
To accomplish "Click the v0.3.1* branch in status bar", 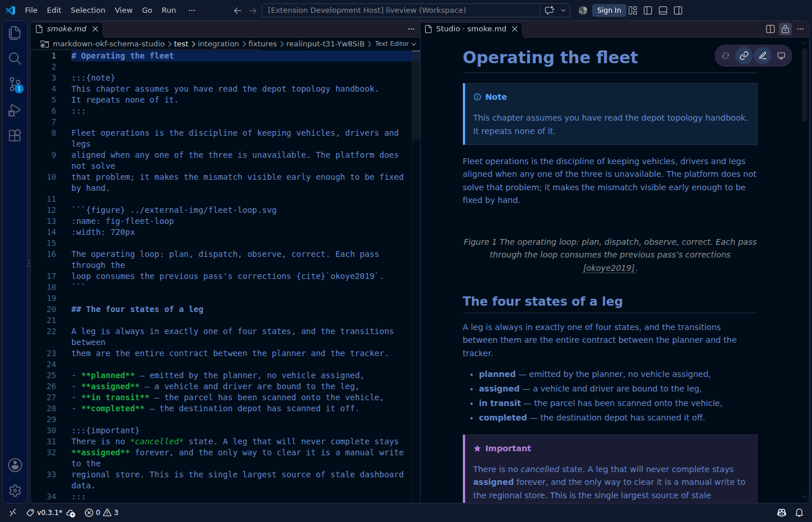I will tap(44, 513).
